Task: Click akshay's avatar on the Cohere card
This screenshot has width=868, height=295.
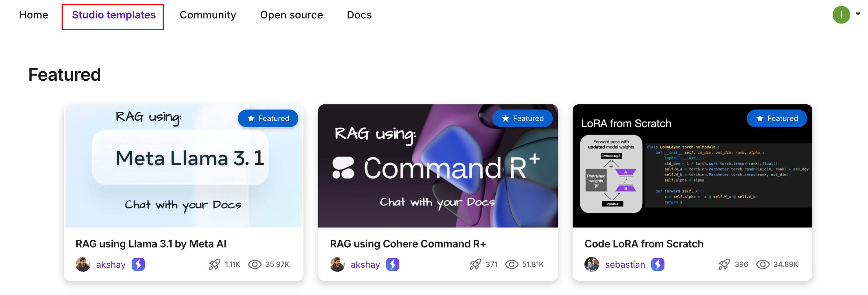Action: pos(337,264)
